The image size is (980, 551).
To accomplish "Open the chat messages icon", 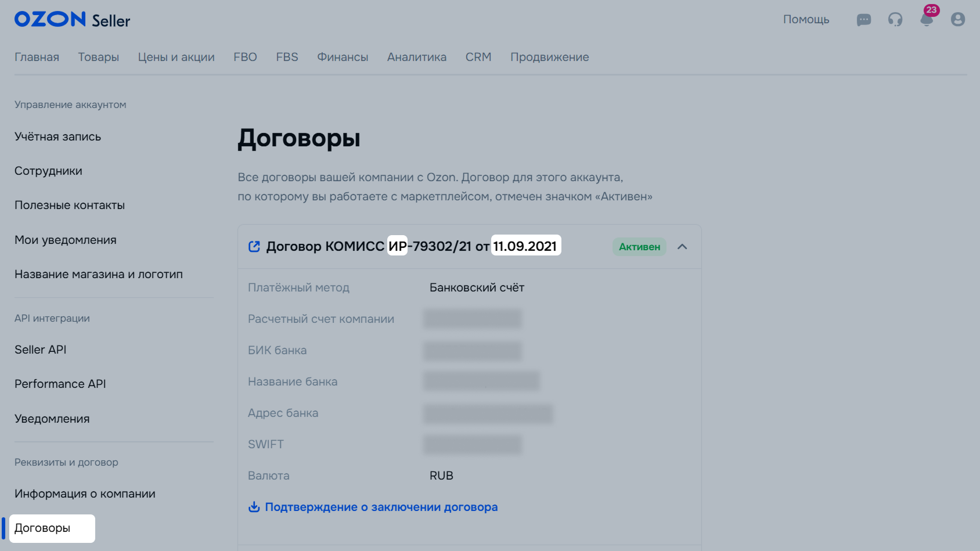I will pyautogui.click(x=864, y=20).
